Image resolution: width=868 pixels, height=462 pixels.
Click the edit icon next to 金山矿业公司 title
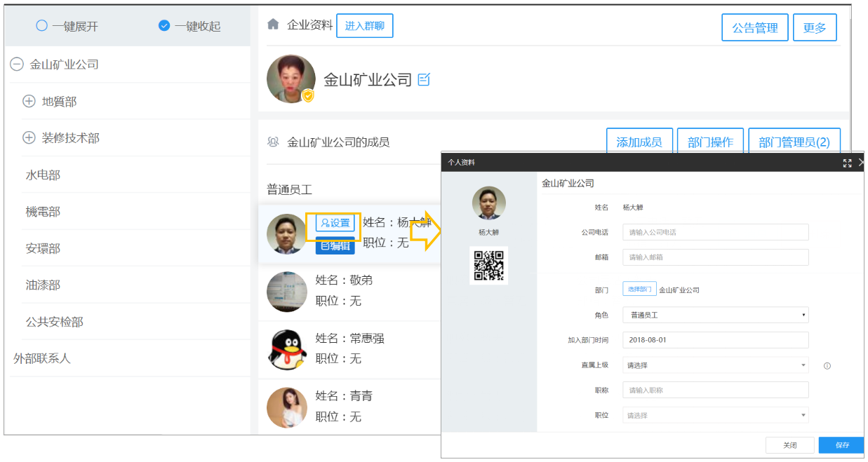pos(424,79)
